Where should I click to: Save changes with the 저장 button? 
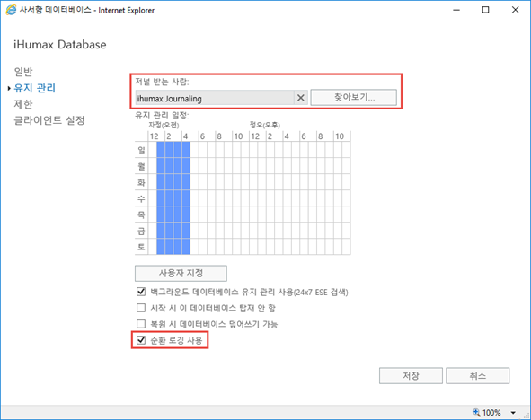pyautogui.click(x=411, y=376)
